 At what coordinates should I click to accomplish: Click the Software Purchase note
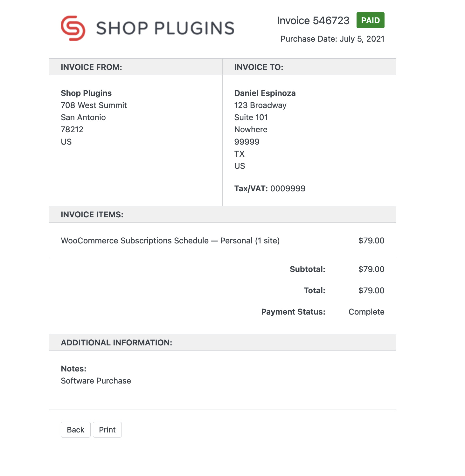coord(95,380)
